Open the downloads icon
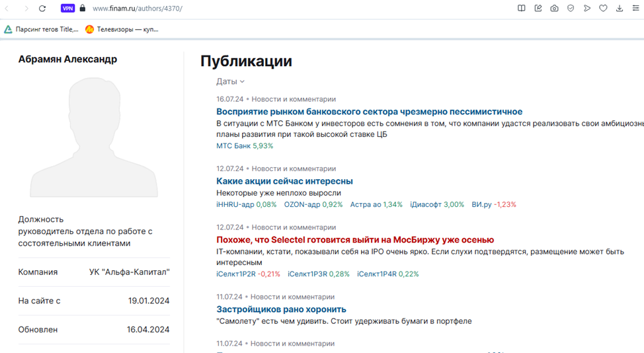Viewport: 644px width, 353px height. [620, 8]
